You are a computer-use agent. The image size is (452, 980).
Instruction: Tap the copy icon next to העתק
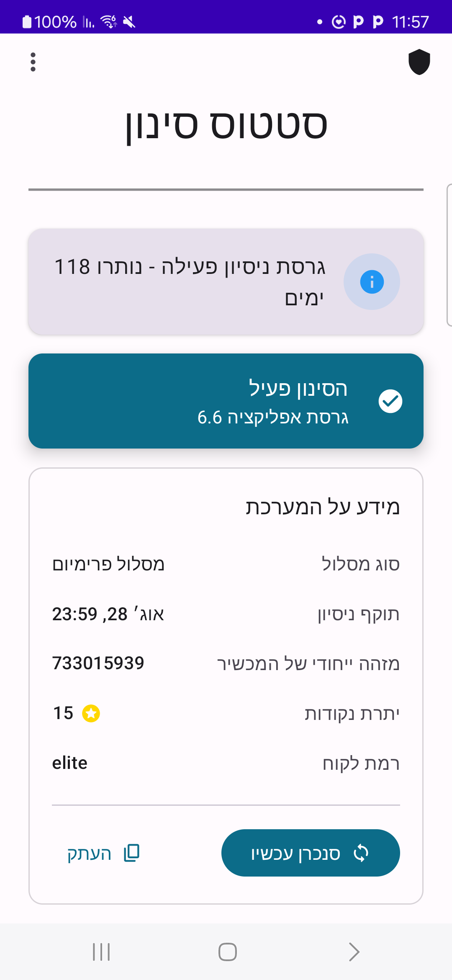[x=132, y=853]
